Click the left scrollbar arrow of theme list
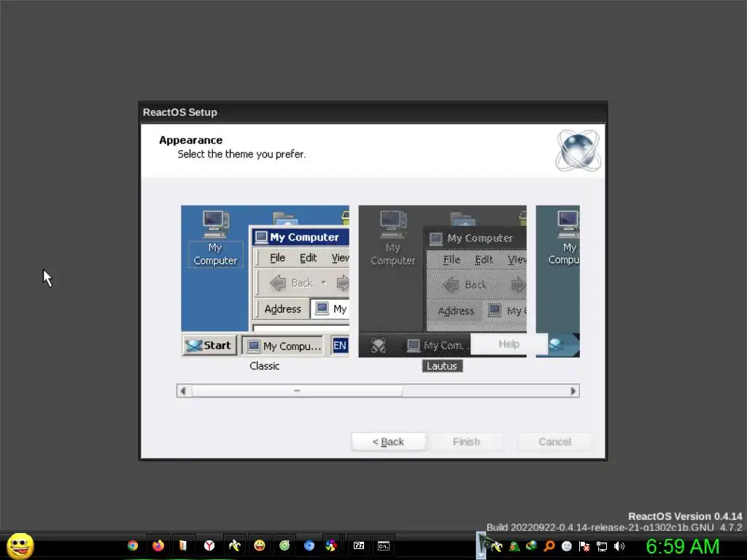This screenshot has width=747, height=560. click(x=183, y=391)
